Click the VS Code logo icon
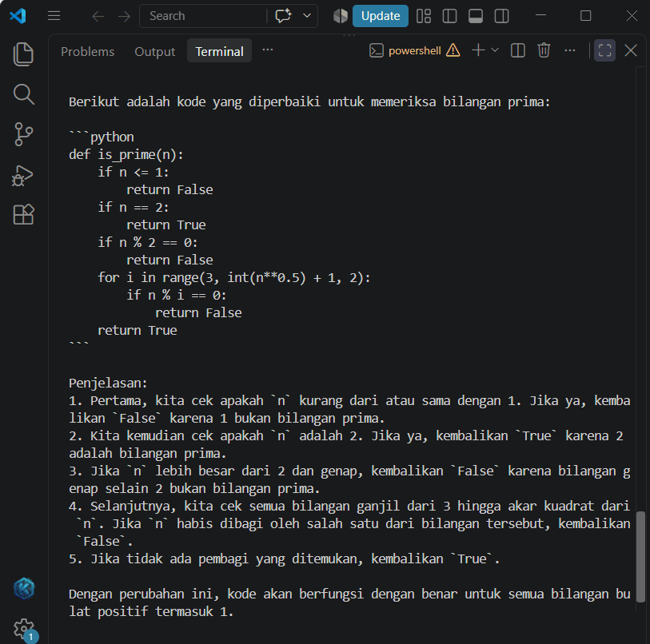Screen dimensions: 650x644 point(18,16)
